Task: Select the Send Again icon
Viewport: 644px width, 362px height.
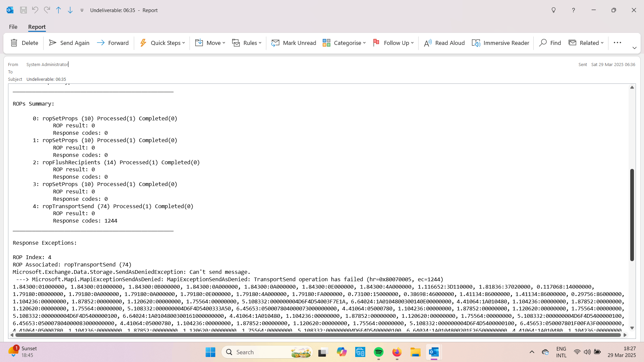Action: pyautogui.click(x=53, y=43)
